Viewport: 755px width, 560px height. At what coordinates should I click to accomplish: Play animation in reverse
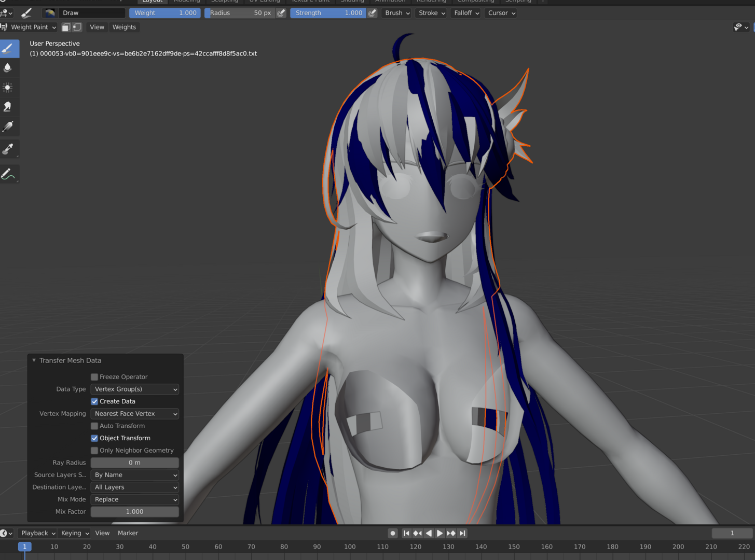(x=429, y=533)
